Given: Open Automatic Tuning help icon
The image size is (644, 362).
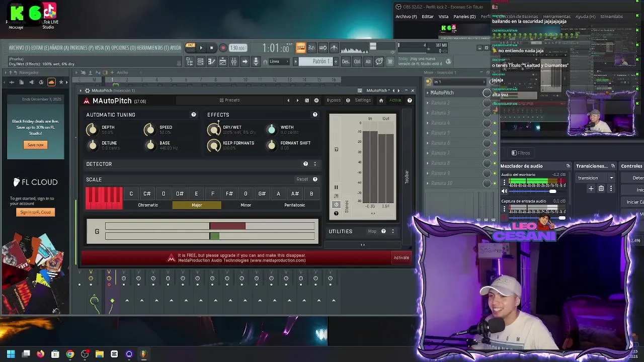Looking at the screenshot, I should coord(193,115).
